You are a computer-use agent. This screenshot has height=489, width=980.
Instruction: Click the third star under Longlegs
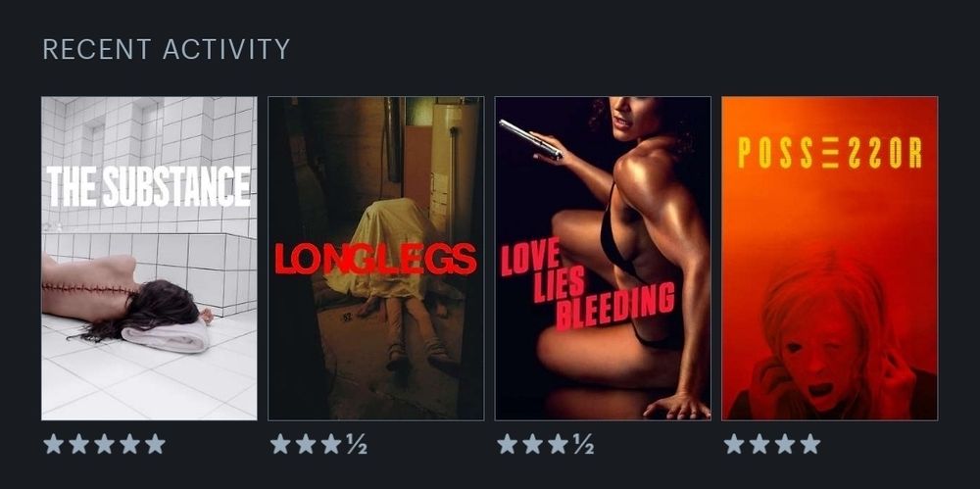(x=331, y=444)
